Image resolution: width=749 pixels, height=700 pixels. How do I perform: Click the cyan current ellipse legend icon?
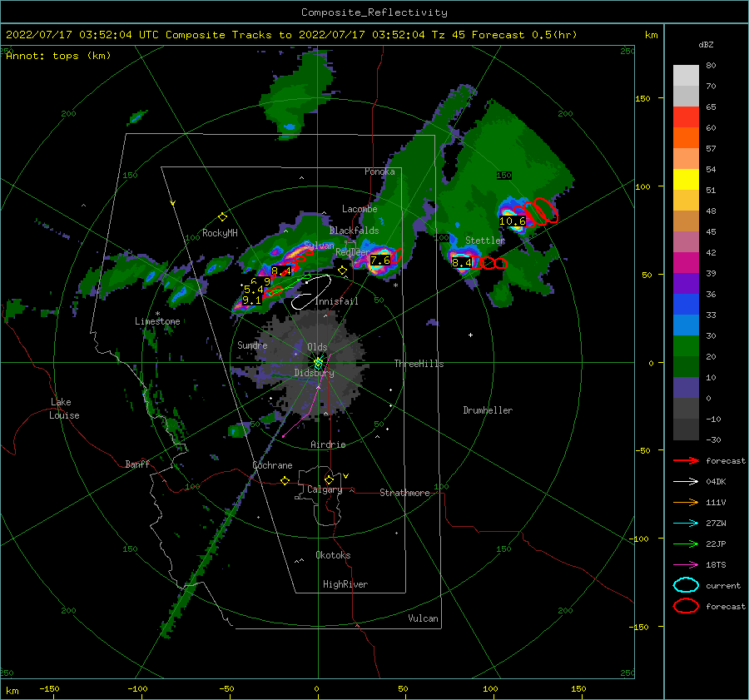686,585
